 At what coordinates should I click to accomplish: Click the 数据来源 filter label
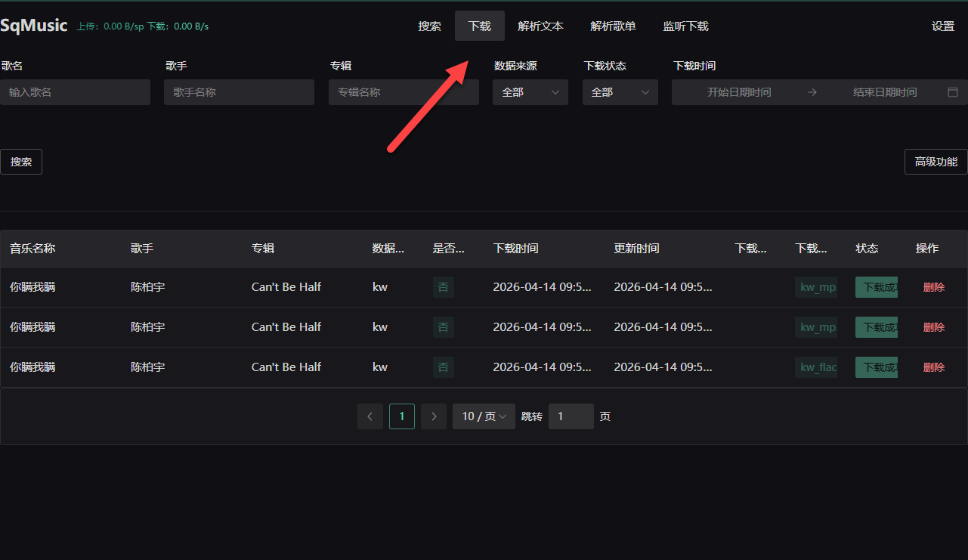click(515, 66)
